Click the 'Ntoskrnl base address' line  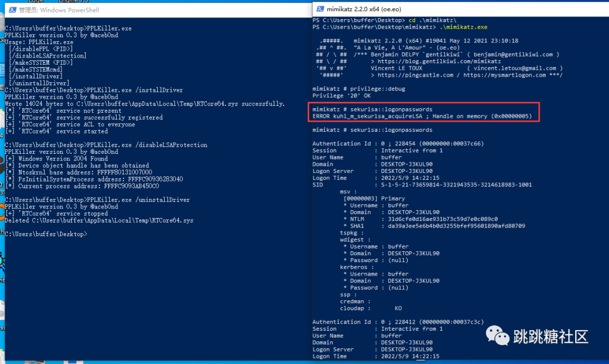(79, 172)
